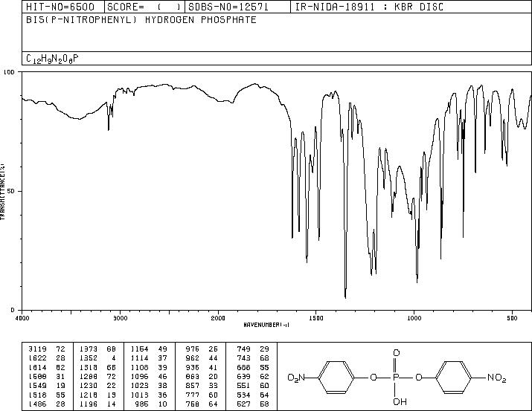This screenshot has width=532, height=411.
Task: Click peak table entry 551
Action: 243,386
